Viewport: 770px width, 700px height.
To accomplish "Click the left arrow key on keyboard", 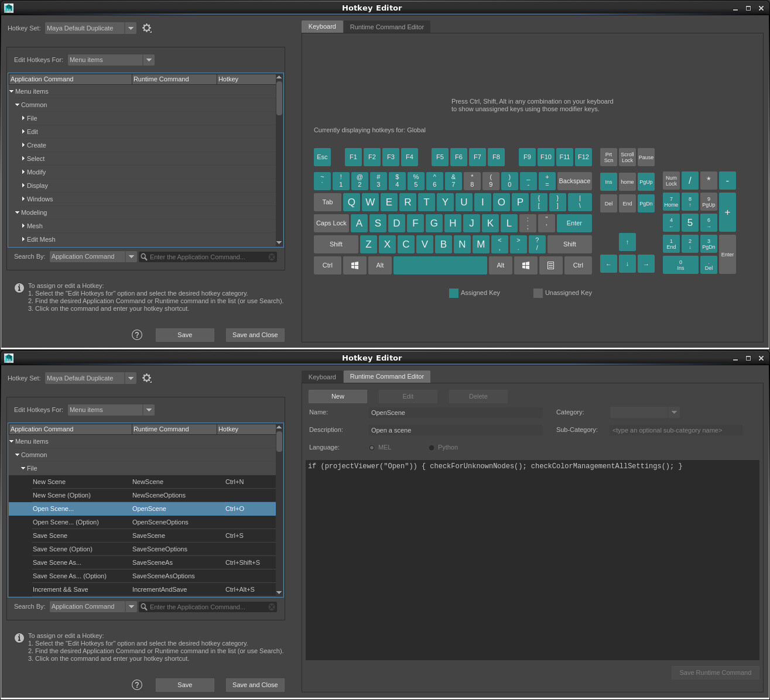I will (x=608, y=264).
